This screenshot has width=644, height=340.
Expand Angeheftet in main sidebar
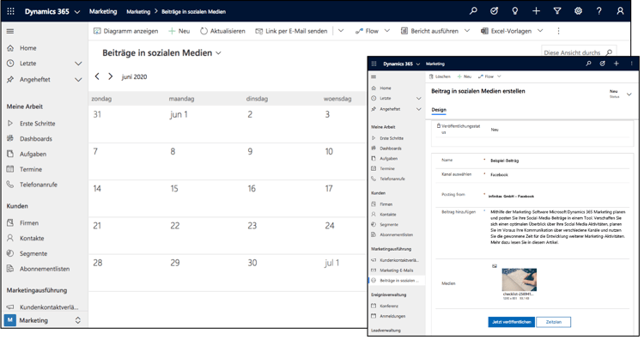78,80
